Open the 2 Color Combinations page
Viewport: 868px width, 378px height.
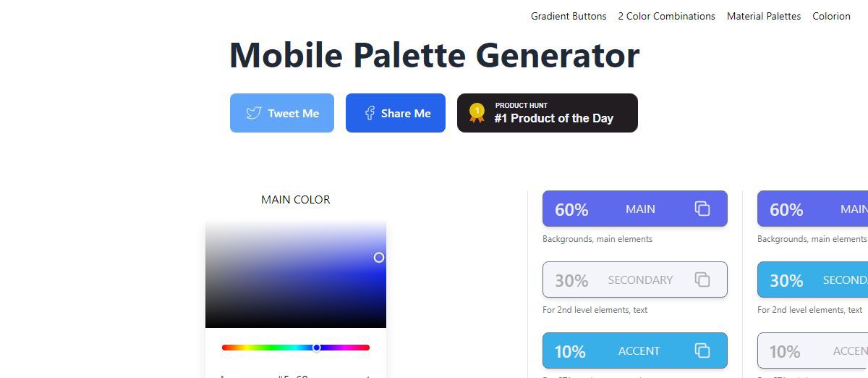666,16
